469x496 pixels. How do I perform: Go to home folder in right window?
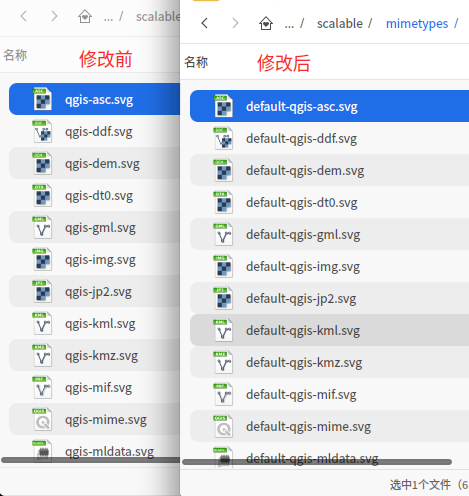pos(266,23)
